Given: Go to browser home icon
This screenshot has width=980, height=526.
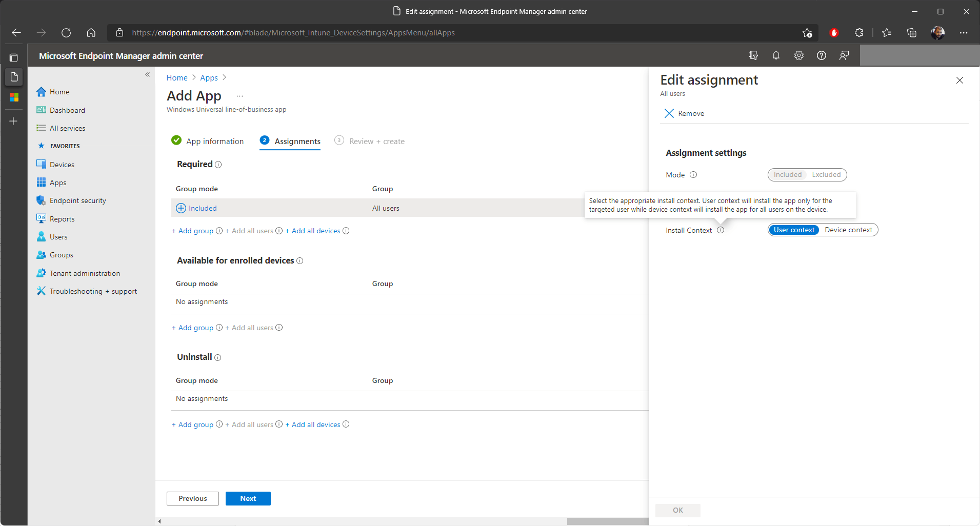Looking at the screenshot, I should pos(91,33).
